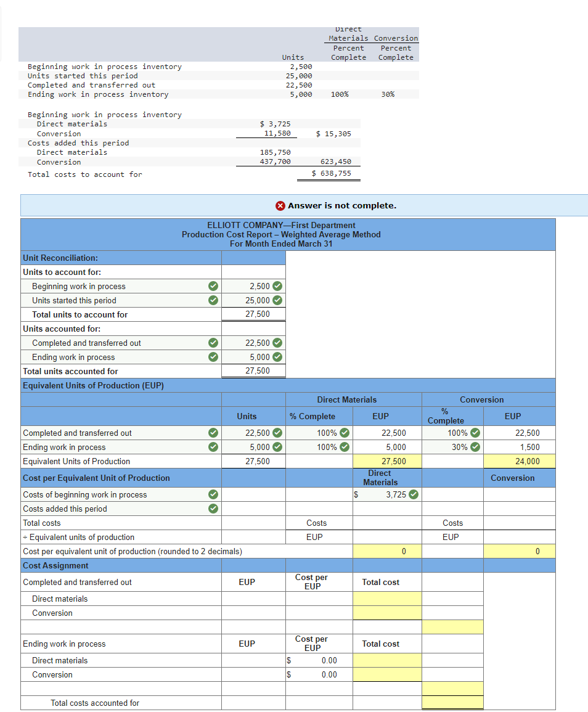Click the $0.00 cost per EUP Direct materials cell
The image size is (588, 712).
319,660
